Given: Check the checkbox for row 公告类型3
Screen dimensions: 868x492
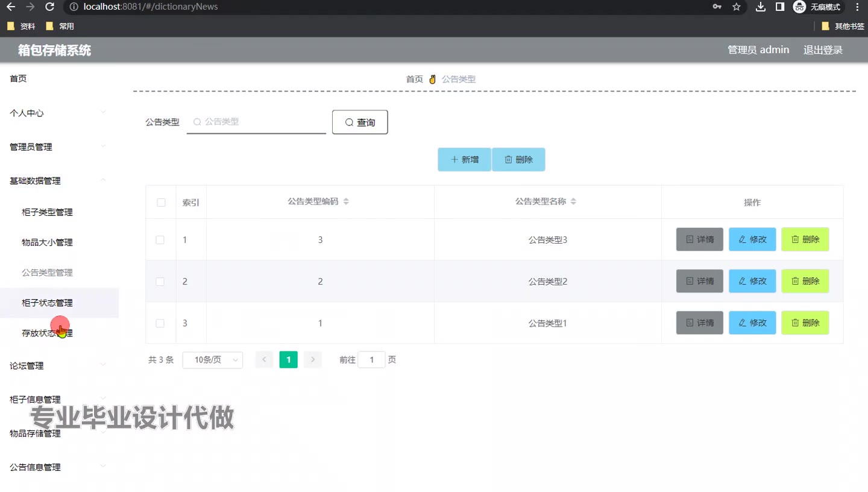Looking at the screenshot, I should click(160, 240).
